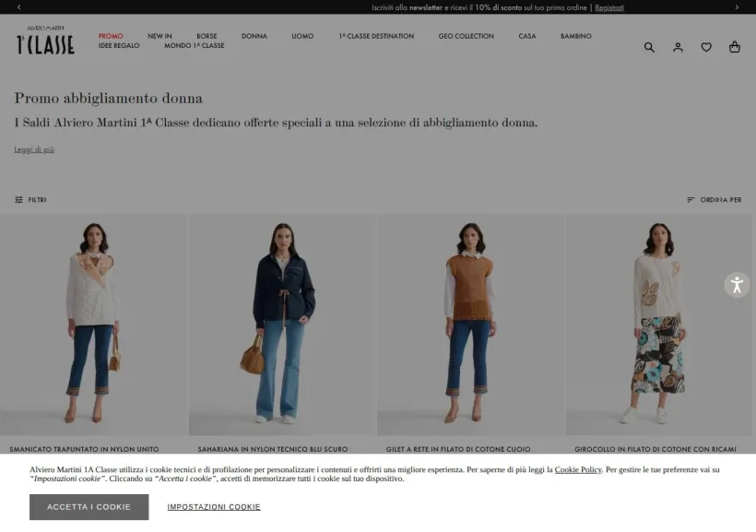Open the wishlist heart icon
The width and height of the screenshot is (756, 532).
tap(706, 47)
